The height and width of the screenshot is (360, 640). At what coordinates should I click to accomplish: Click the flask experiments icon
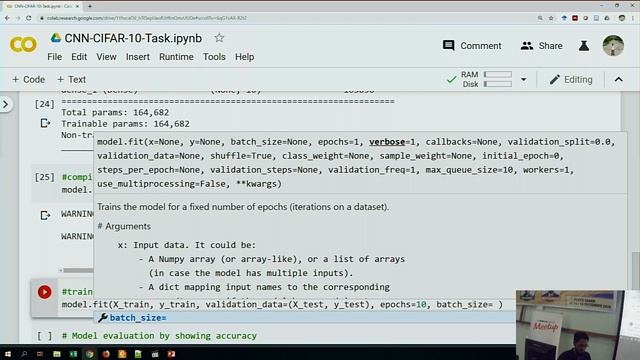pos(584,46)
